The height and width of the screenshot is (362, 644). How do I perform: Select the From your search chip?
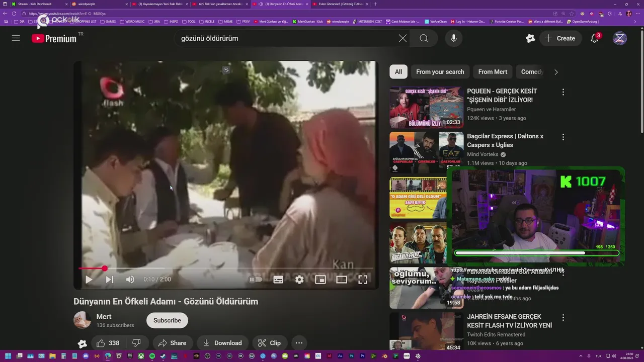[x=440, y=72]
